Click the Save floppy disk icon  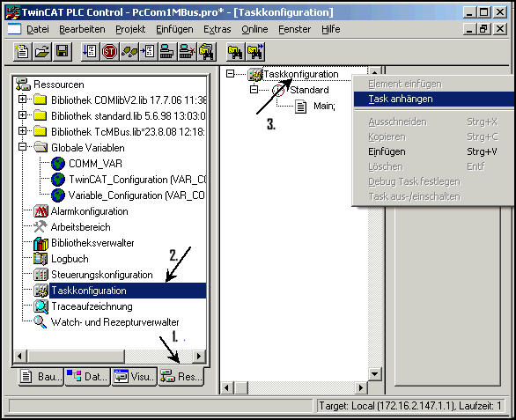[62, 52]
